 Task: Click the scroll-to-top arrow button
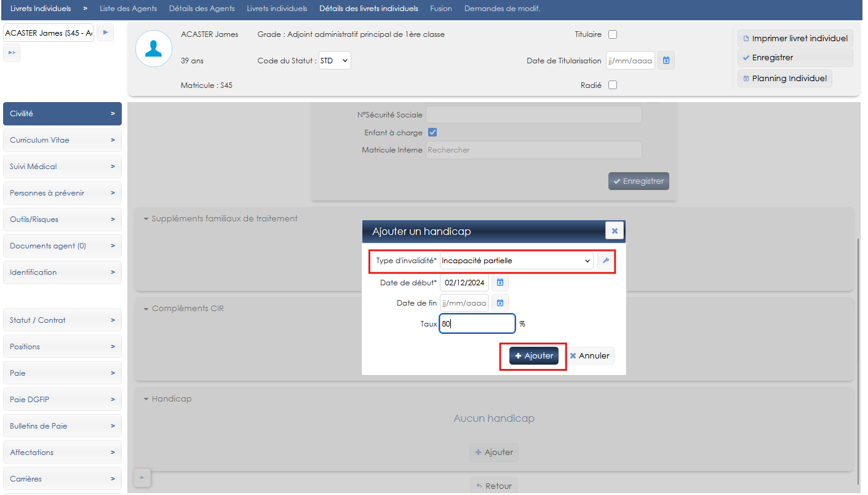141,477
